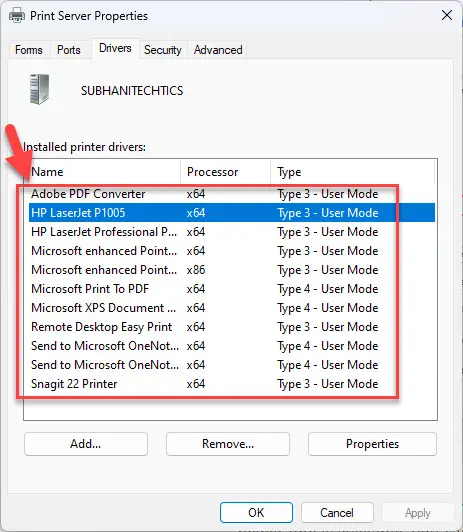This screenshot has width=463, height=532.
Task: Click the server tower icon
Action: point(39,90)
